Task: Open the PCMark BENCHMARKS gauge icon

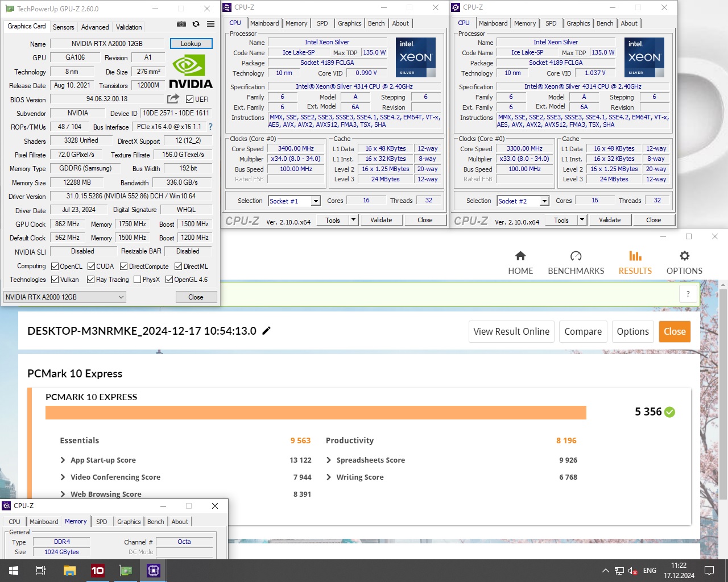Action: point(576,256)
